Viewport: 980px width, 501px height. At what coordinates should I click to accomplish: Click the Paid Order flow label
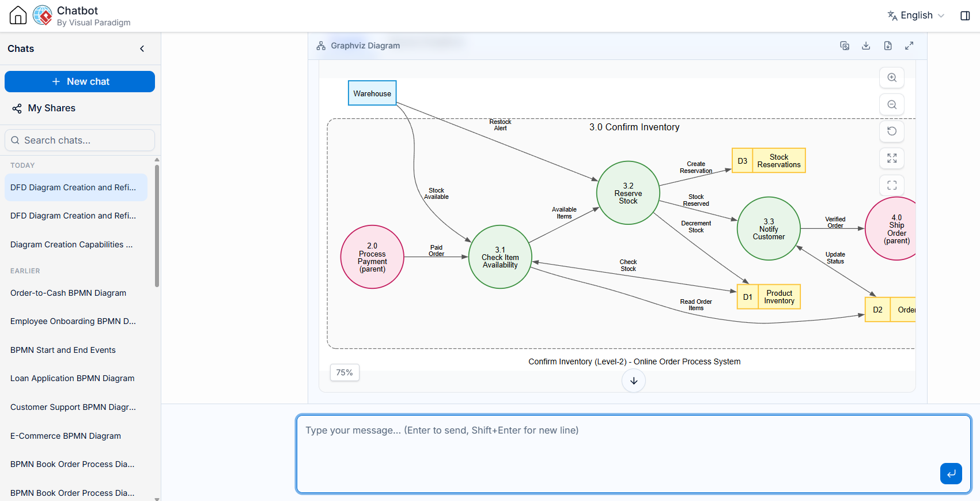point(436,251)
